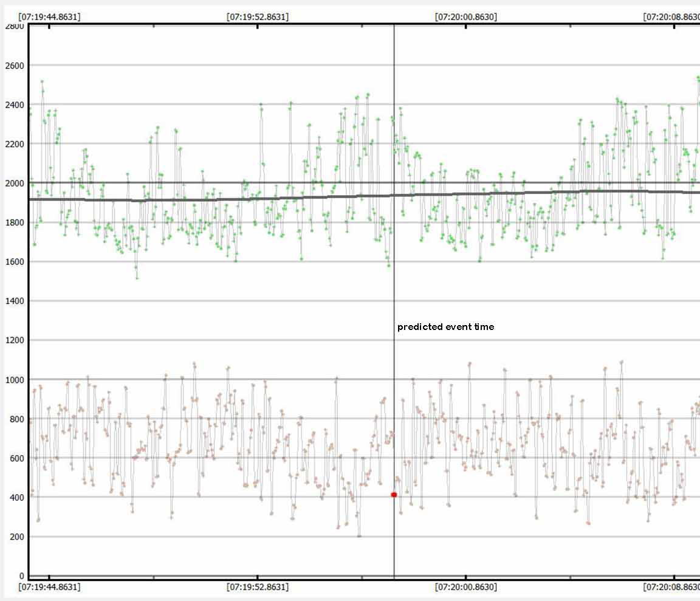
Task: Click the 2600 Y-axis value label
Action: coord(12,65)
